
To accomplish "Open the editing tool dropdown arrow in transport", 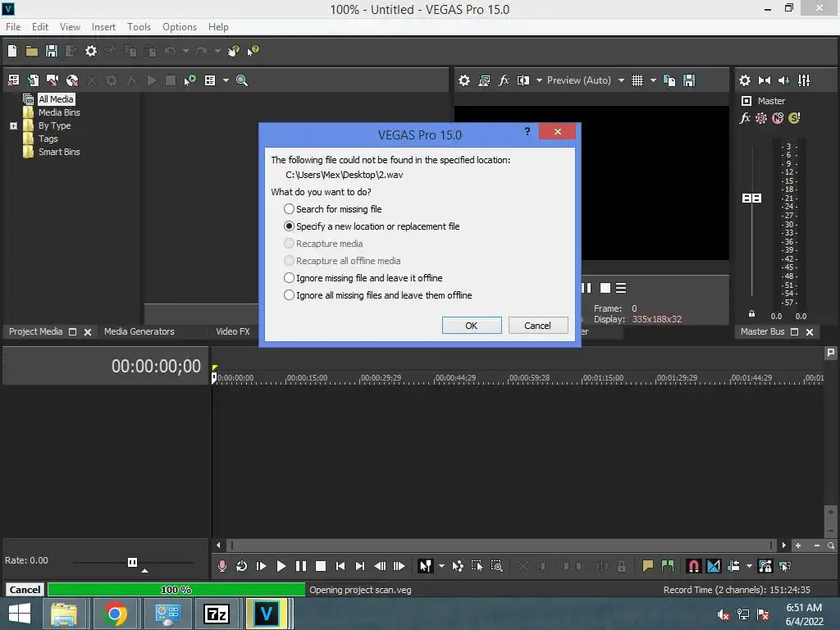I will pyautogui.click(x=441, y=566).
